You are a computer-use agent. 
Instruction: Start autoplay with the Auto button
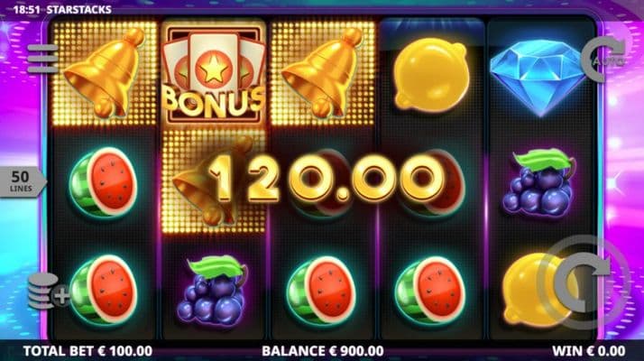pos(603,59)
